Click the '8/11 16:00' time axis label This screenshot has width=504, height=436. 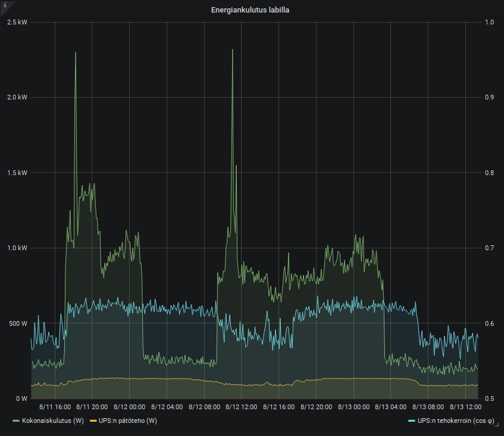(55, 407)
